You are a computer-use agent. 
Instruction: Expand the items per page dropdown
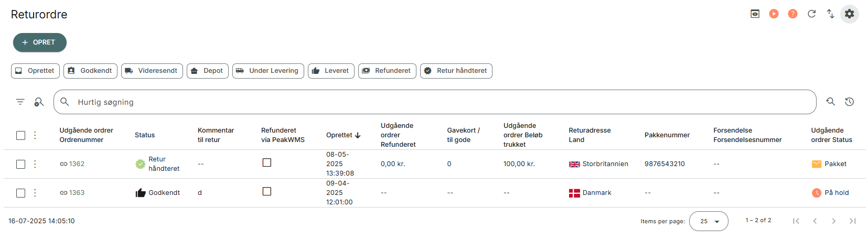[x=709, y=221]
